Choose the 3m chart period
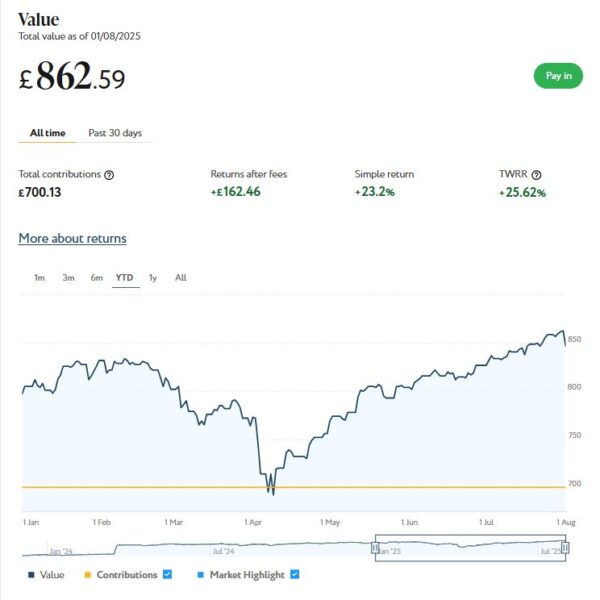Image resolution: width=600 pixels, height=600 pixels. [68, 277]
